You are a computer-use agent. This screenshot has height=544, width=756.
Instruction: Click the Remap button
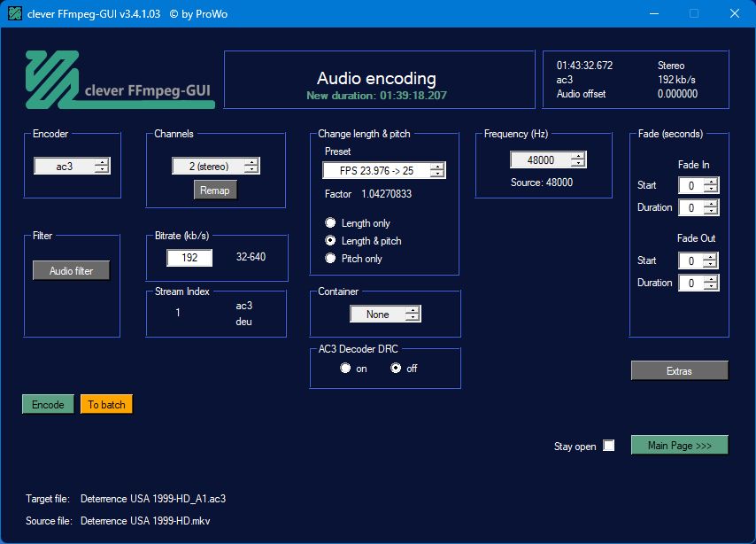click(x=215, y=190)
